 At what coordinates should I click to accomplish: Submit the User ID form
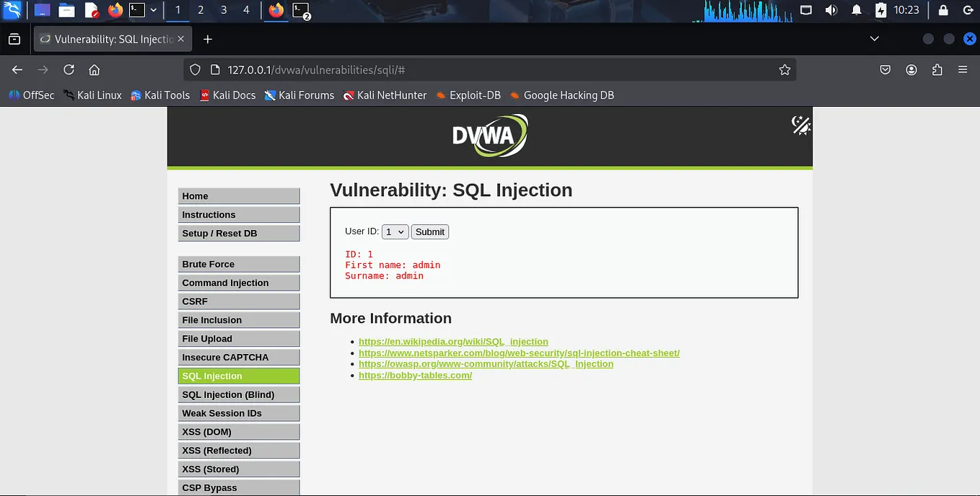(429, 231)
